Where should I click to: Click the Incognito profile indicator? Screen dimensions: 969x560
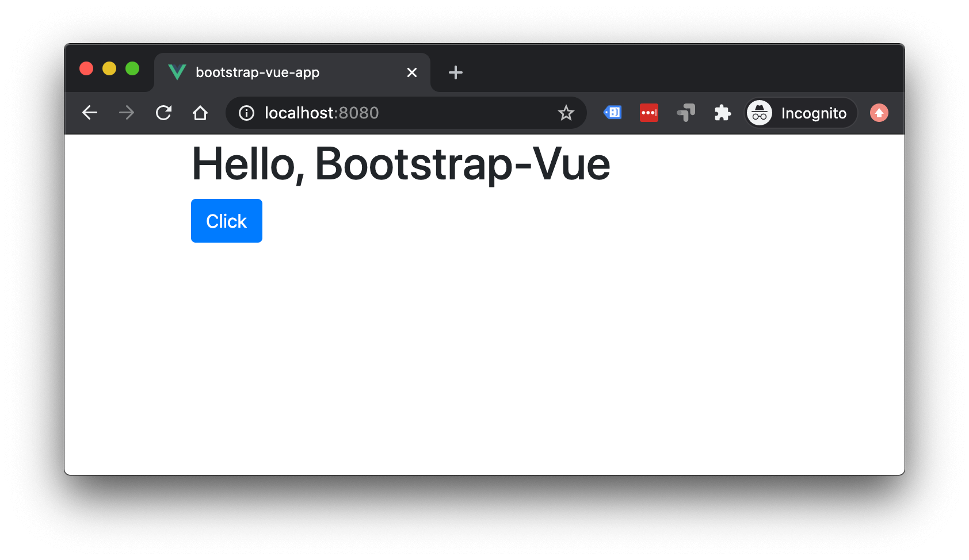(x=801, y=113)
